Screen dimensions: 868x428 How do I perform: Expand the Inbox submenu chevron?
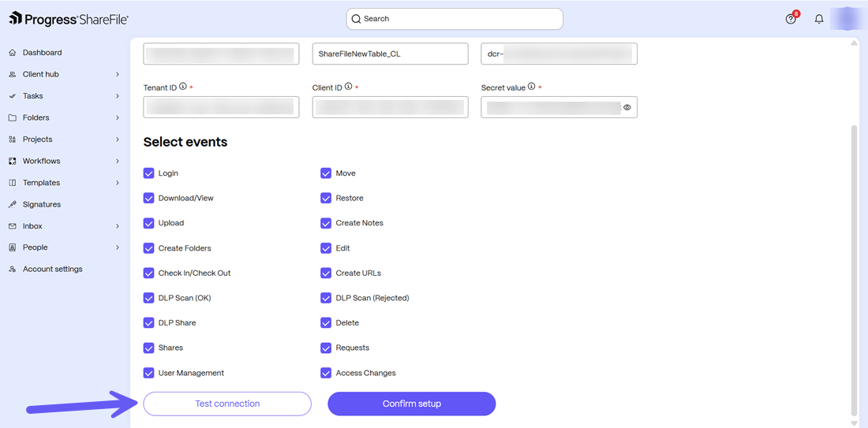pos(118,226)
